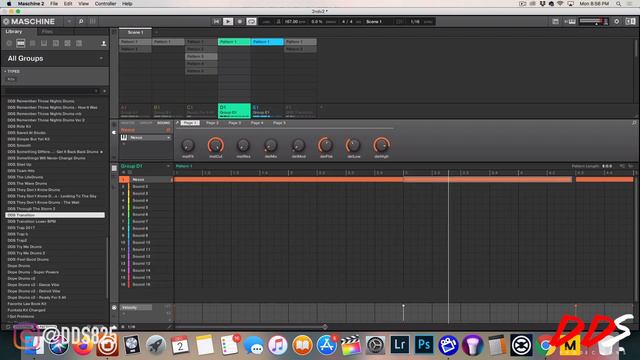
Task: Select group D1 in the group list
Action: [x=234, y=111]
